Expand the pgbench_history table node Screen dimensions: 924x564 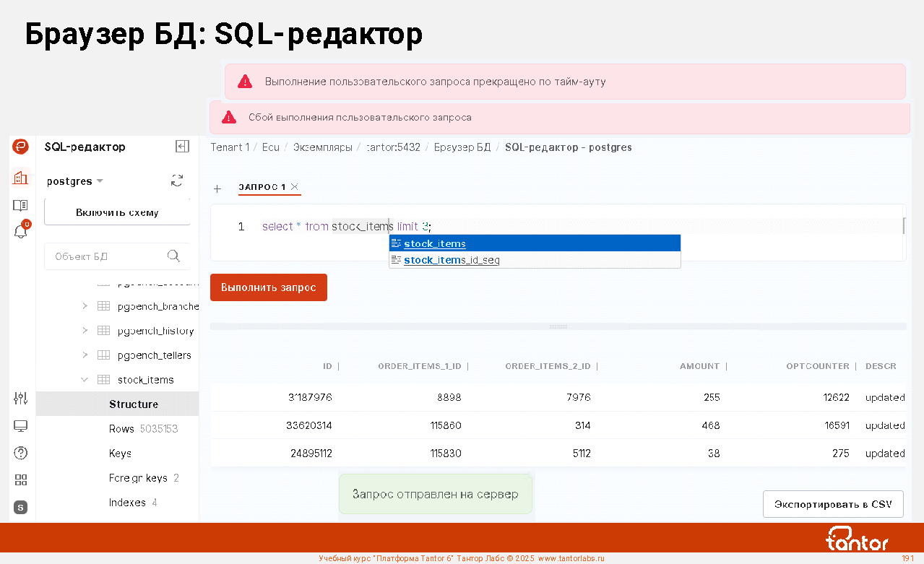pyautogui.click(x=85, y=331)
